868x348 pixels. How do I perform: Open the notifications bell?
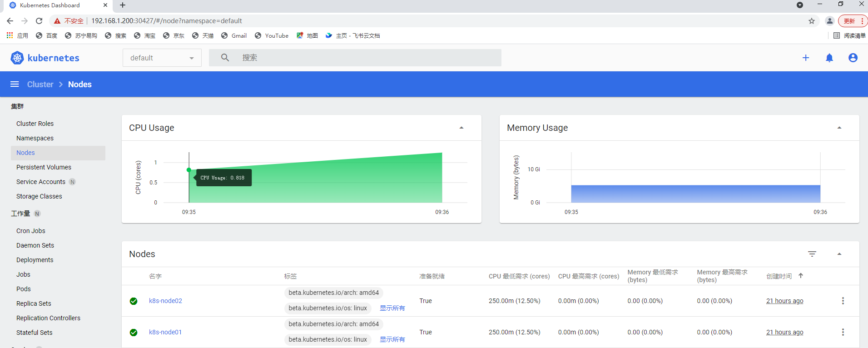[x=829, y=58]
